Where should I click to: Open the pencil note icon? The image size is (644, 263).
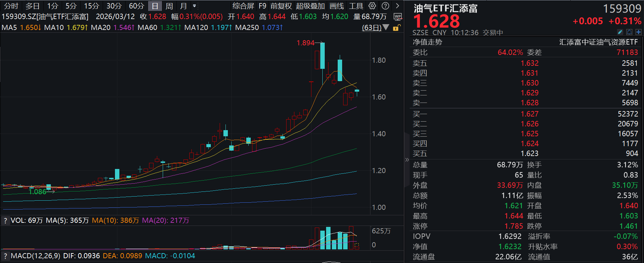point(620,32)
